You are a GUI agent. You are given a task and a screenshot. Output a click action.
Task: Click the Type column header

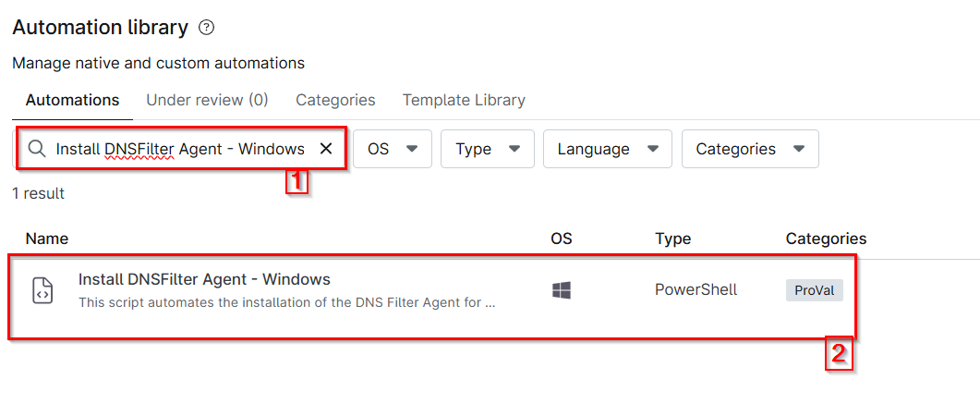click(x=673, y=239)
